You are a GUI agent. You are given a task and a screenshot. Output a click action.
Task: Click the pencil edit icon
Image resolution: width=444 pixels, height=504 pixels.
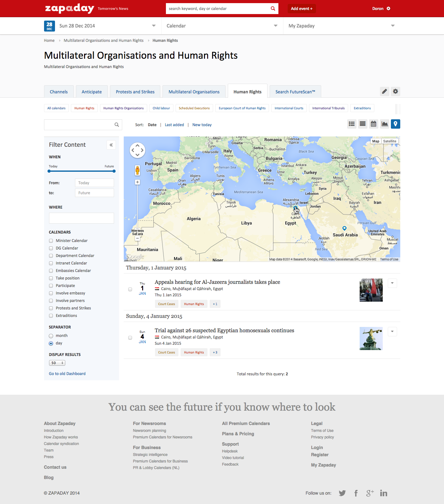(x=385, y=91)
